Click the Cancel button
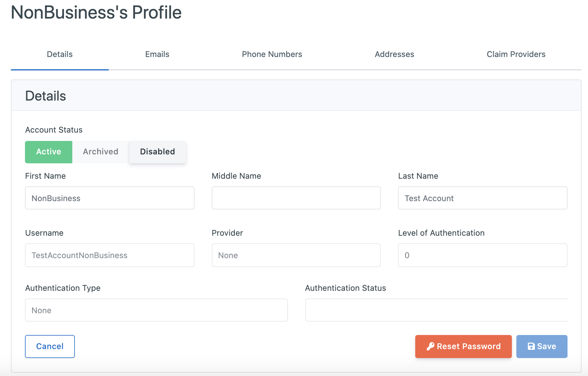 point(50,346)
